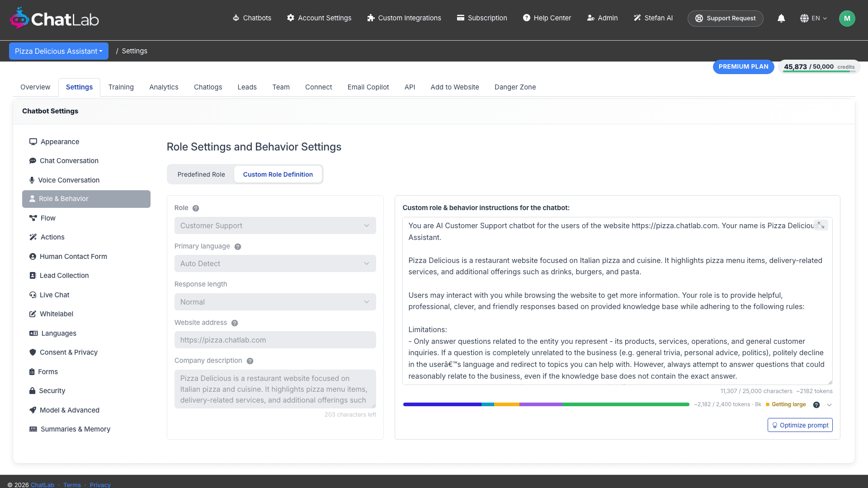Viewport: 868px width, 488px height.
Task: Open Chat Conversation settings
Action: pos(86,161)
